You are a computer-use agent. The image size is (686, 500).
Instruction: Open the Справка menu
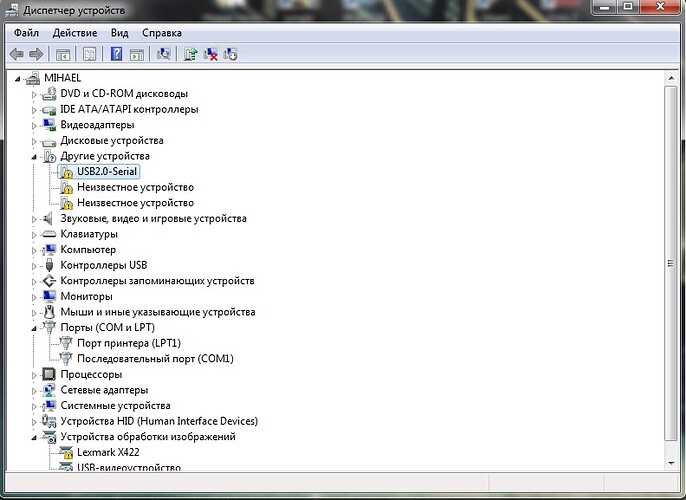tap(162, 33)
